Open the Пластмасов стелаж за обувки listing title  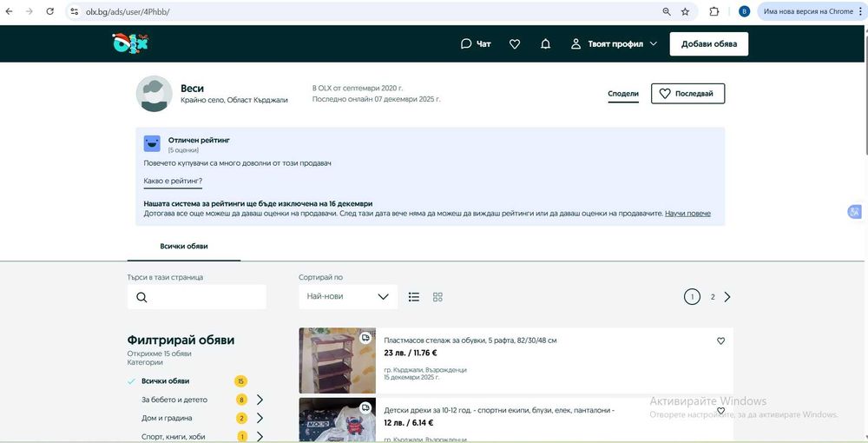pyautogui.click(x=470, y=341)
